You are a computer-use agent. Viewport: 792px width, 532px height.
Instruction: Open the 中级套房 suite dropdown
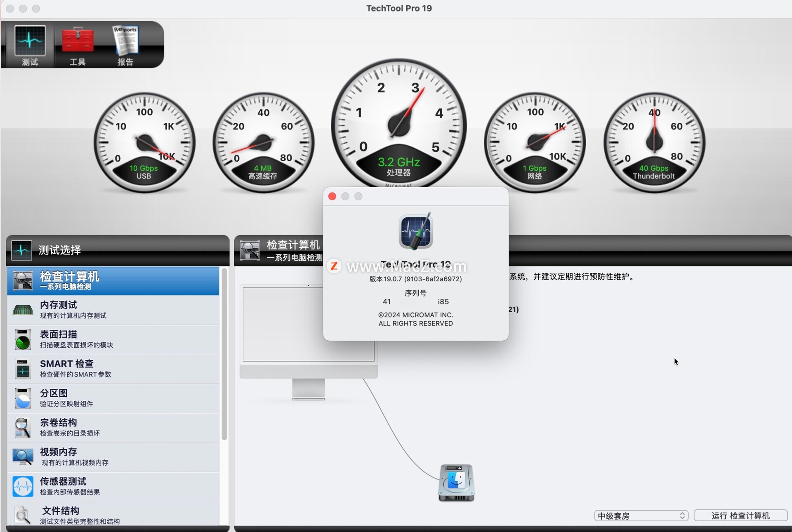coord(641,516)
